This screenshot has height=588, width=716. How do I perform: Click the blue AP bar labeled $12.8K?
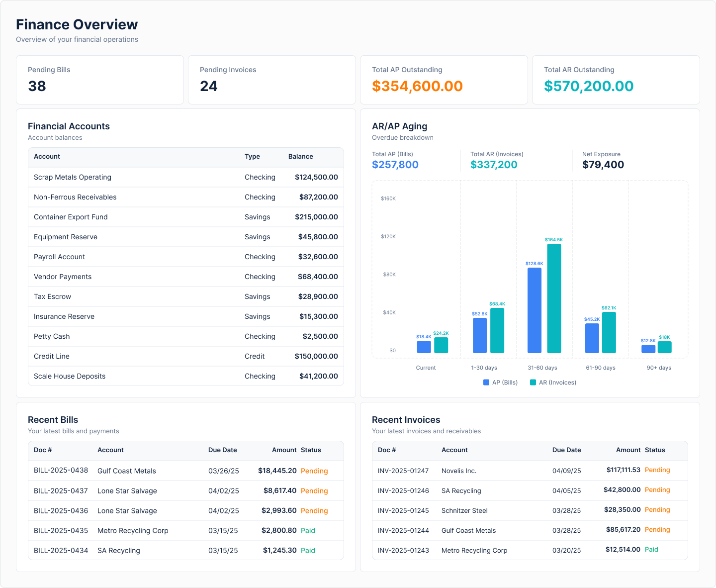(648, 349)
